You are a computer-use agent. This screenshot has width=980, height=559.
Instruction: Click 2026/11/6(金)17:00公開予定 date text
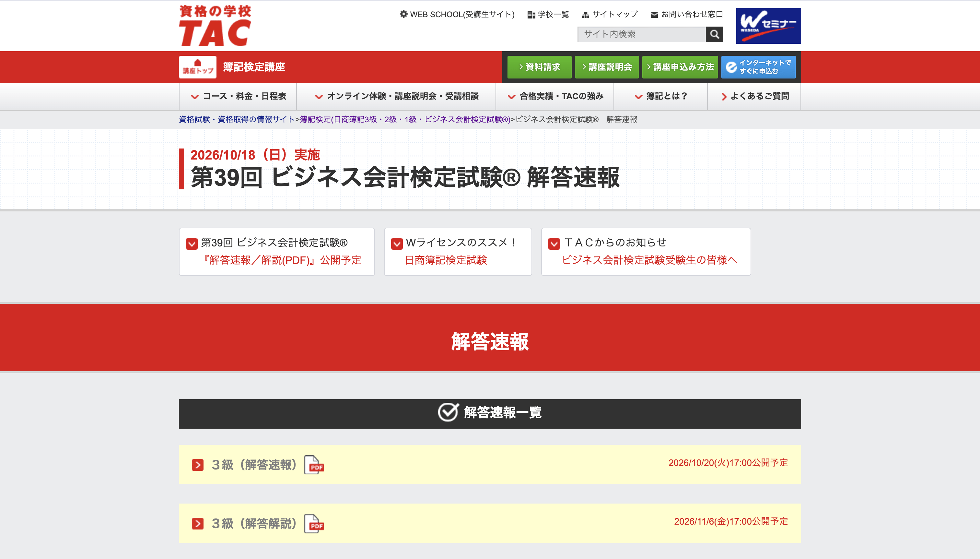(730, 521)
